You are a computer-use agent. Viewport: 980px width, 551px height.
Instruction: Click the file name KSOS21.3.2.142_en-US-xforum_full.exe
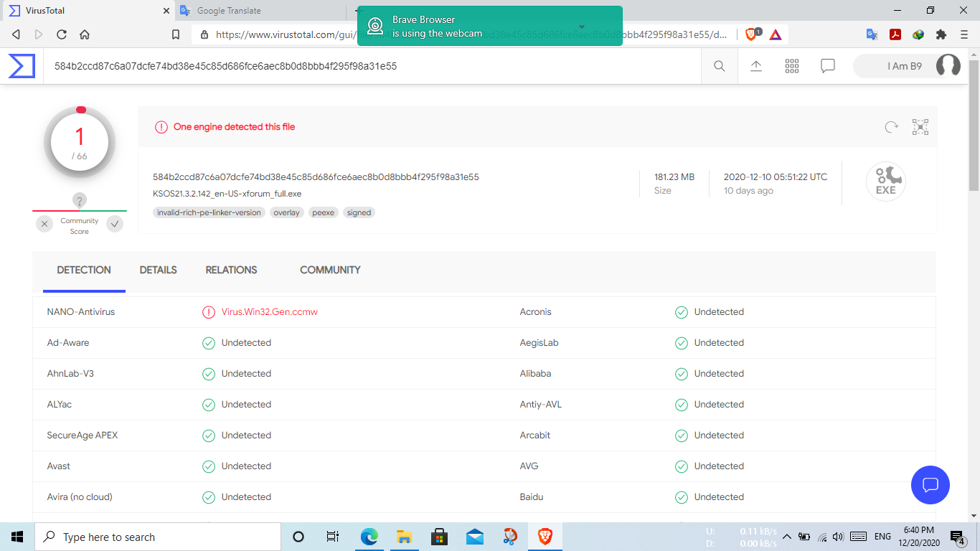(227, 194)
